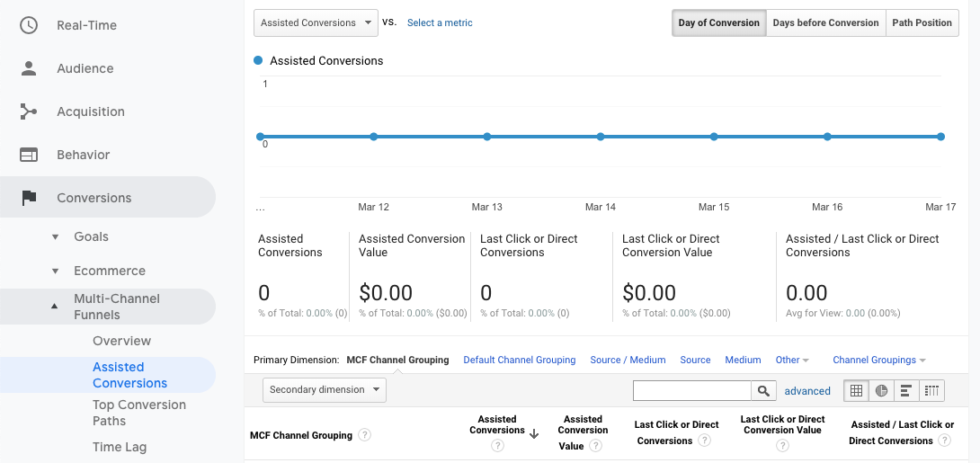Click the Select a metric link
This screenshot has height=463, width=980.
(440, 23)
